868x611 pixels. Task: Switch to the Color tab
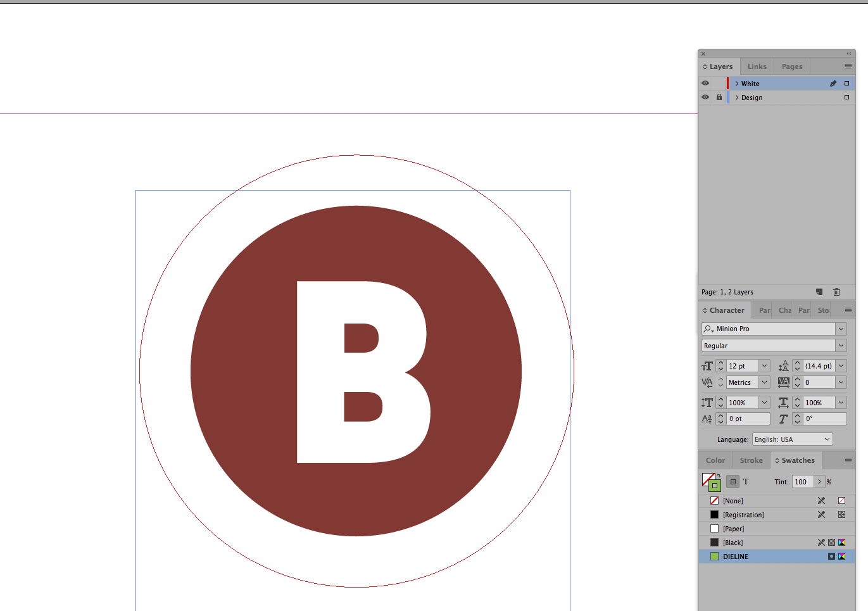click(x=715, y=460)
